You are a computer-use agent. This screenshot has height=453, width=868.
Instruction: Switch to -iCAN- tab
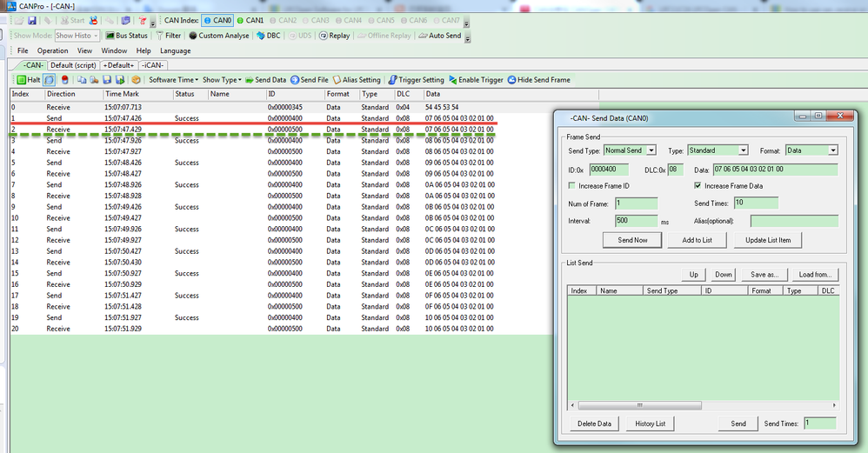[153, 65]
